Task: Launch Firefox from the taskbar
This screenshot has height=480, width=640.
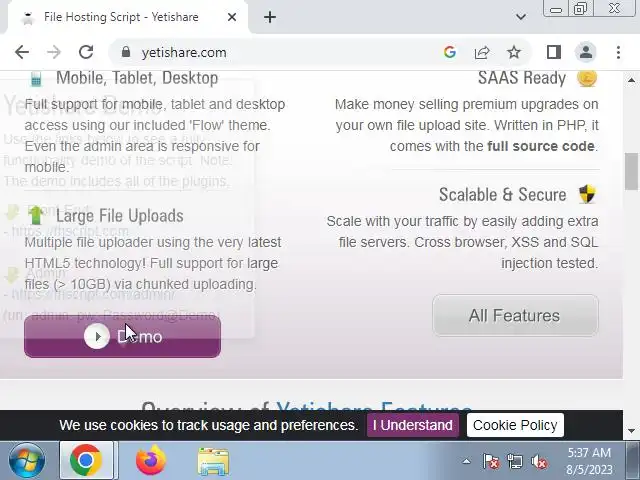Action: tap(151, 460)
